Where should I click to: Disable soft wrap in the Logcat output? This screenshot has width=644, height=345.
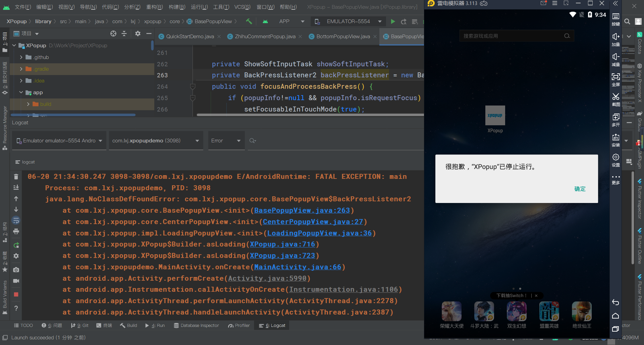[x=16, y=220]
